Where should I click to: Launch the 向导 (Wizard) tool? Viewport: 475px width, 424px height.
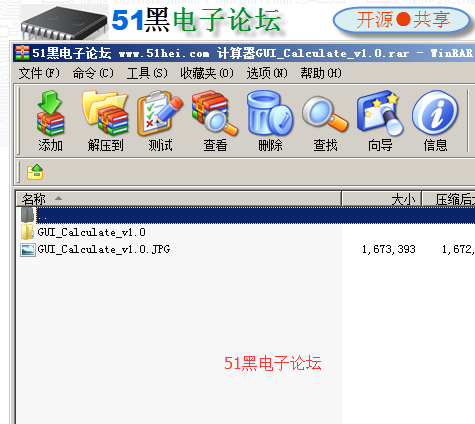[x=380, y=121]
